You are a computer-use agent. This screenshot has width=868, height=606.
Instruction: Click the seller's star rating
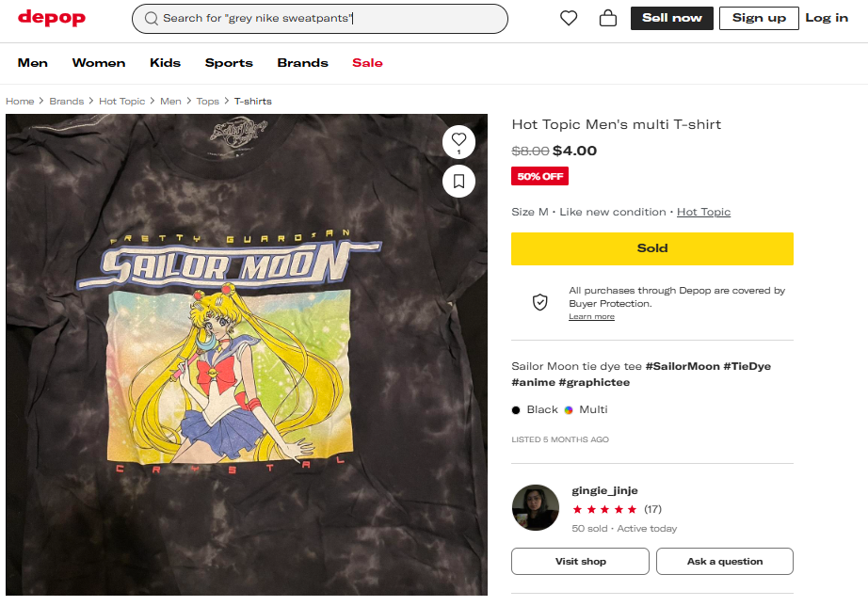(604, 509)
